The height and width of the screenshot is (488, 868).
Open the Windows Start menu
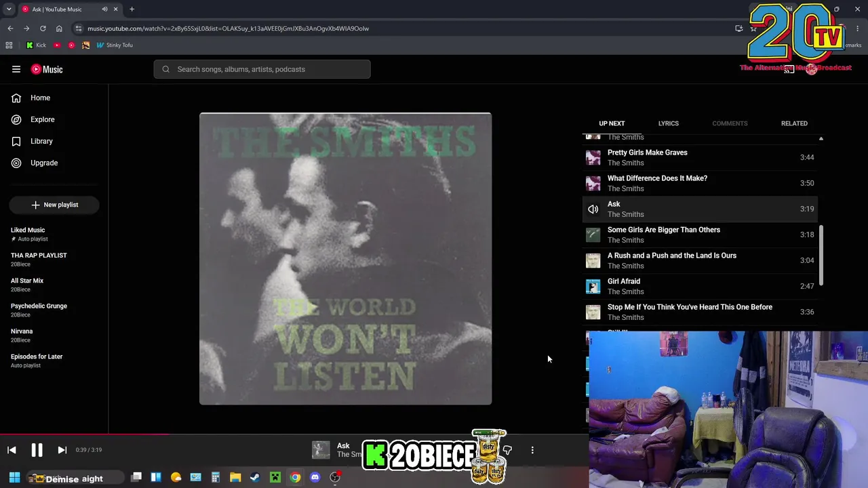click(x=14, y=477)
